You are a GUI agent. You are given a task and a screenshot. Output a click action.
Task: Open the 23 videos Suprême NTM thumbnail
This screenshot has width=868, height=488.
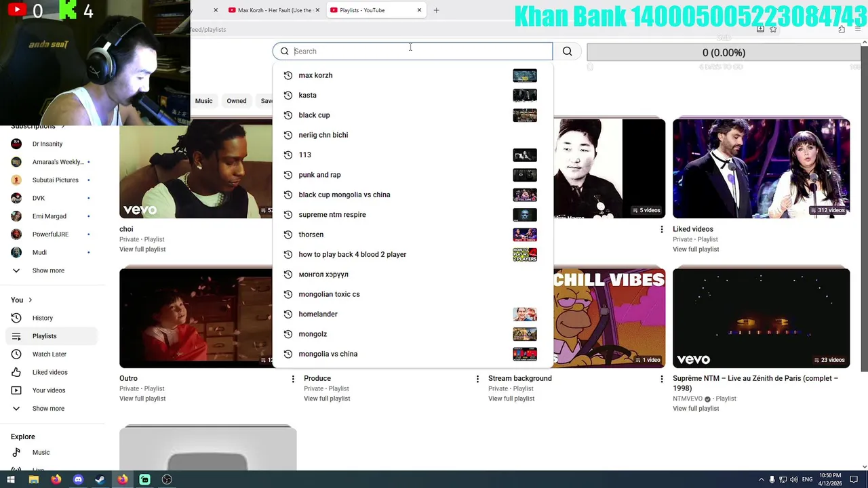coord(761,319)
